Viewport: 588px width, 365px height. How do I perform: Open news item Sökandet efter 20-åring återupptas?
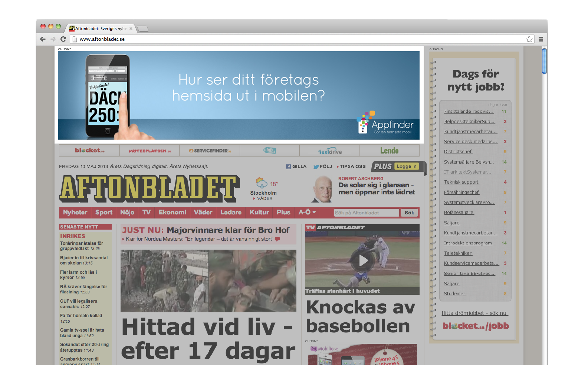(x=85, y=347)
